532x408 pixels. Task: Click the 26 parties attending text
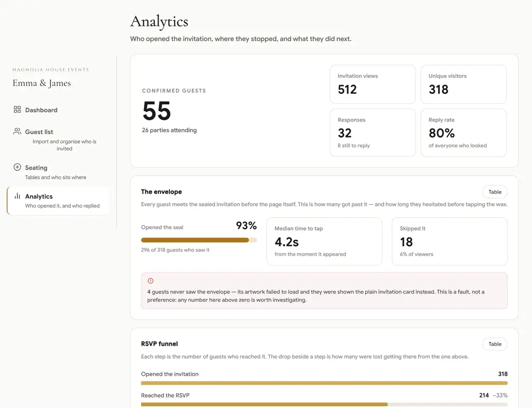169,130
